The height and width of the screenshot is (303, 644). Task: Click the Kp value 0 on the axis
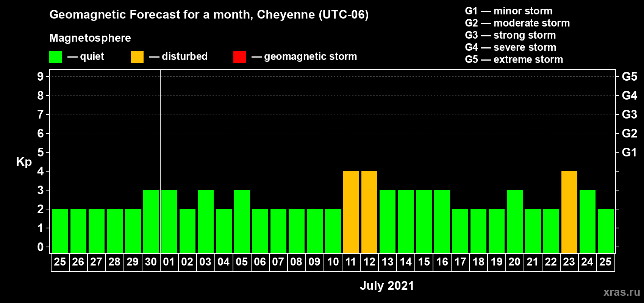[x=41, y=247]
